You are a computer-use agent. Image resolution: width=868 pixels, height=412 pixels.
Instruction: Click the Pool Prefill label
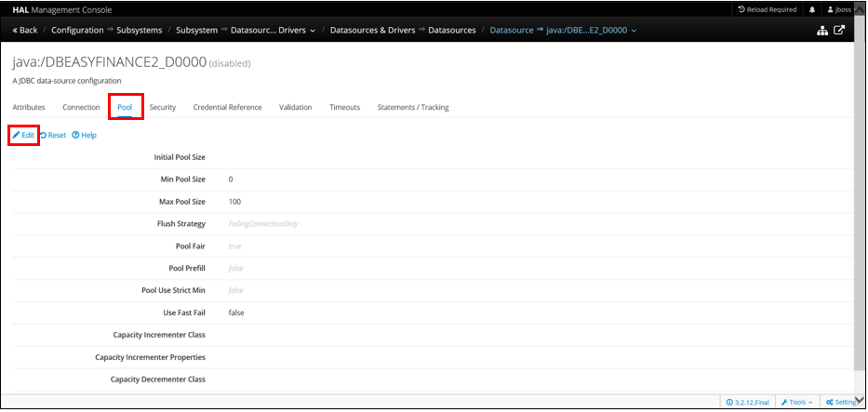click(187, 268)
